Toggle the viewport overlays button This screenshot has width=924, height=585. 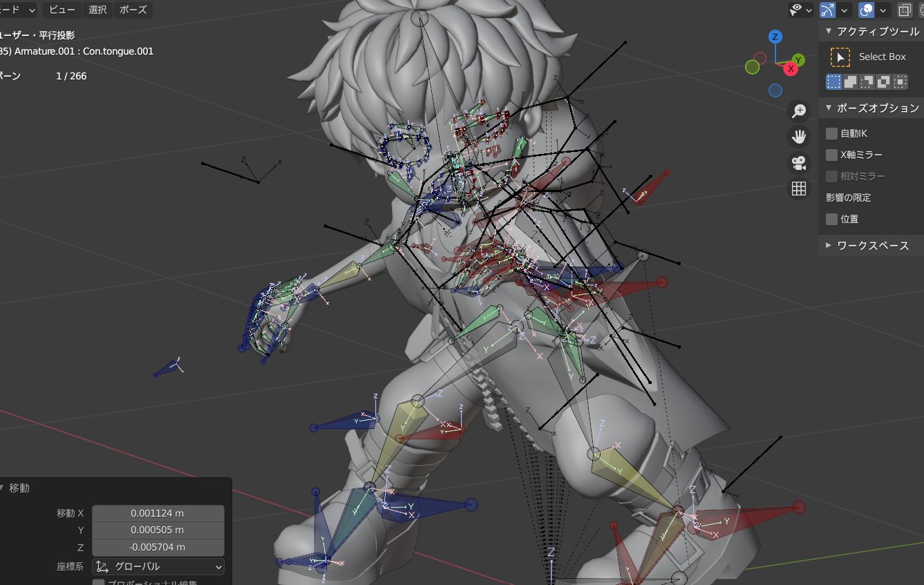(866, 10)
